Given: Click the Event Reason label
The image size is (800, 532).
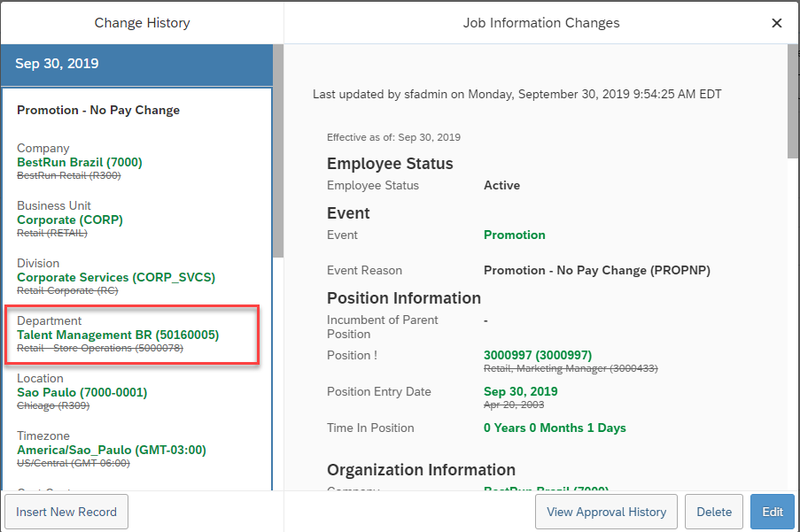Looking at the screenshot, I should (x=364, y=271).
